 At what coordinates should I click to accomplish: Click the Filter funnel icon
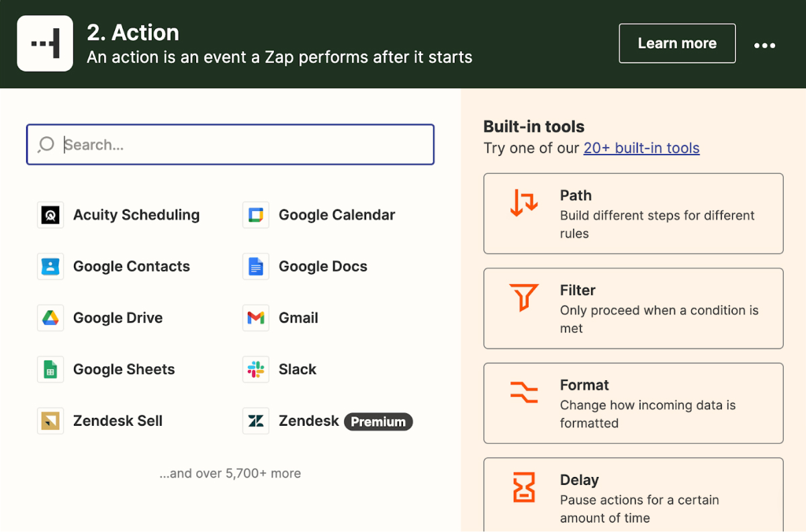point(524,298)
